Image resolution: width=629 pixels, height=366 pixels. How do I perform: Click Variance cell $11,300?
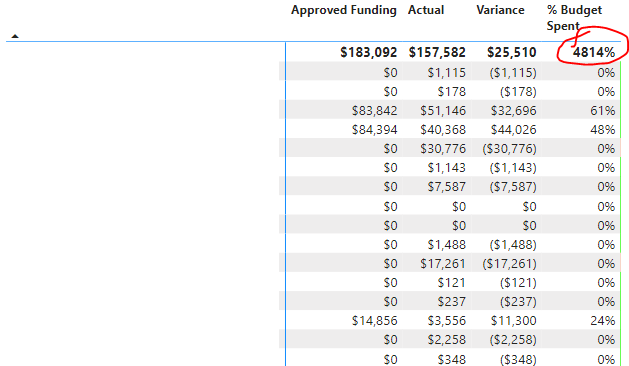(x=513, y=320)
